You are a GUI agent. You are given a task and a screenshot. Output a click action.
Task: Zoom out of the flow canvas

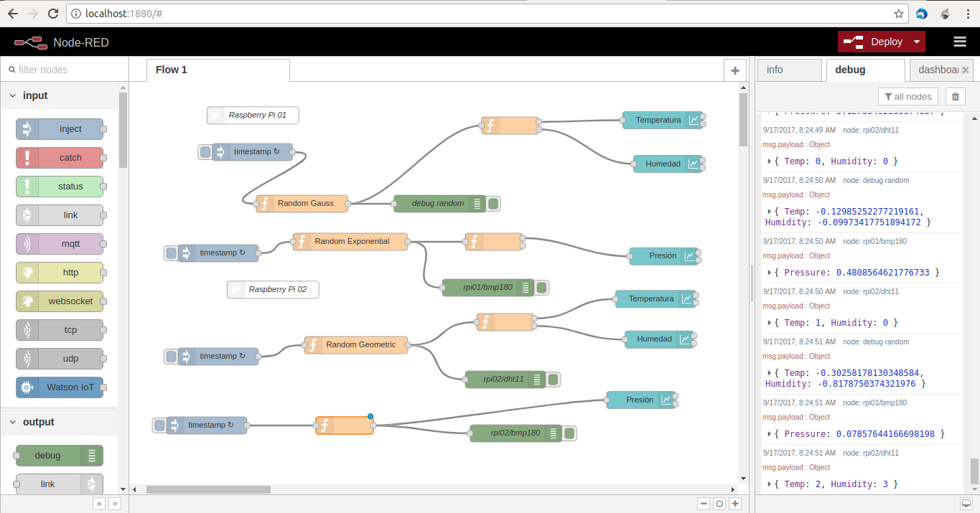704,504
